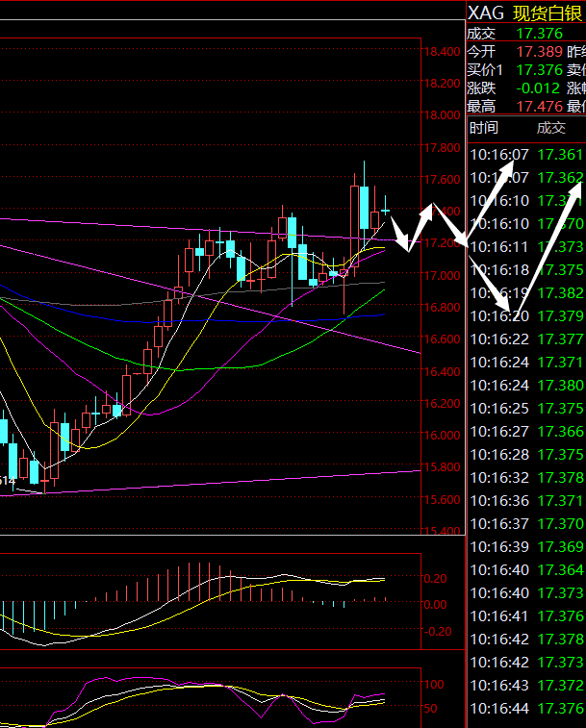Select the tick priced 17.380
Screen dimensions: 586x728
click(x=526, y=386)
